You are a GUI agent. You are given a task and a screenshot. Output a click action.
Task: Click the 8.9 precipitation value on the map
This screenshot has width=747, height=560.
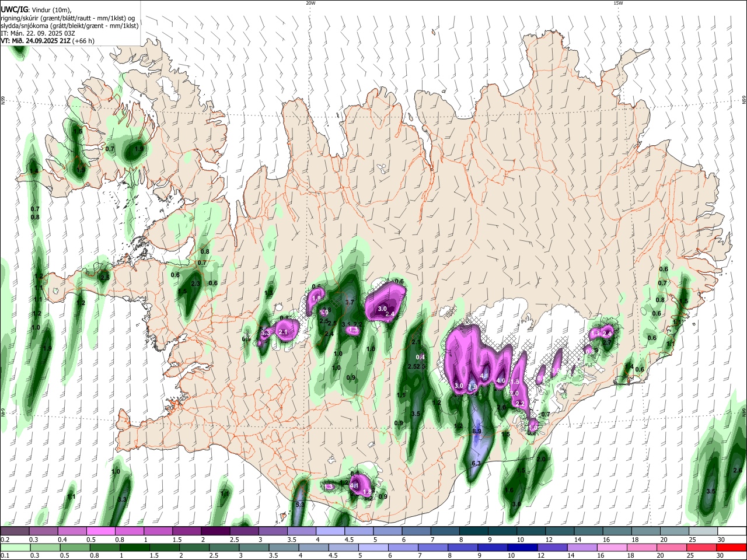[476, 431]
